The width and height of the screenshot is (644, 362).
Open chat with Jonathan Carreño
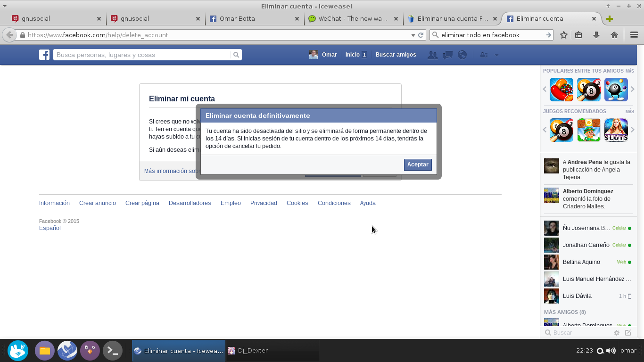[x=588, y=245]
